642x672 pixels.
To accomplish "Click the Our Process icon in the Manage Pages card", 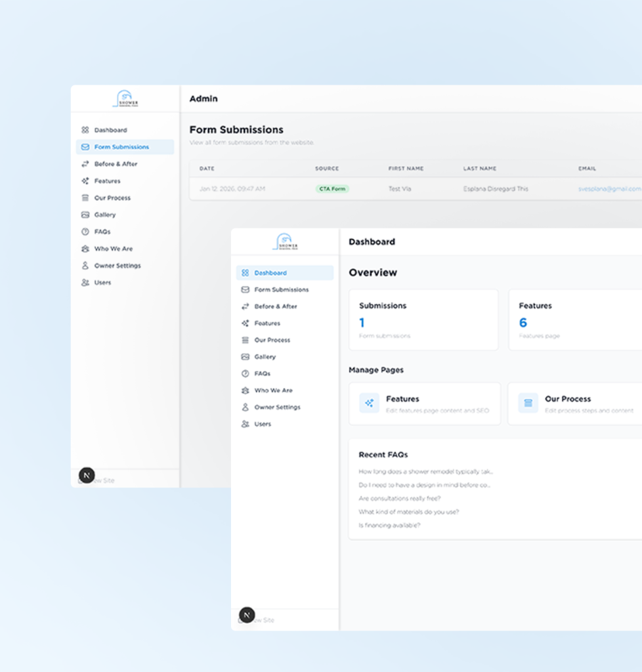I will pos(528,403).
